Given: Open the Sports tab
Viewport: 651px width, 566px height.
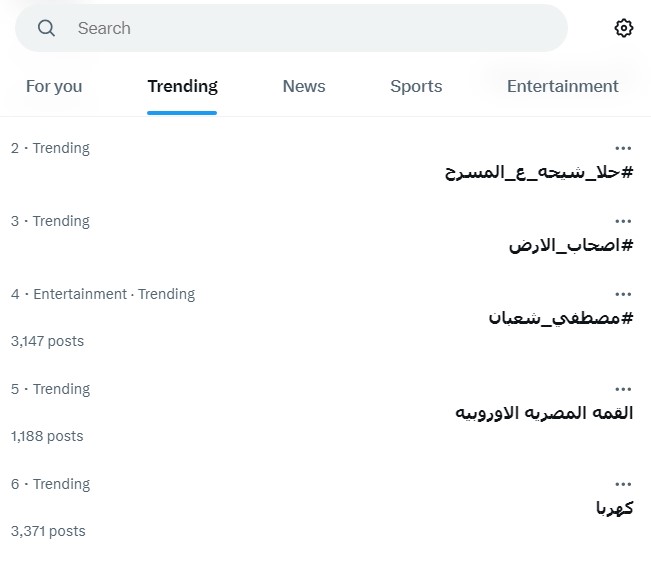Looking at the screenshot, I should pyautogui.click(x=416, y=86).
